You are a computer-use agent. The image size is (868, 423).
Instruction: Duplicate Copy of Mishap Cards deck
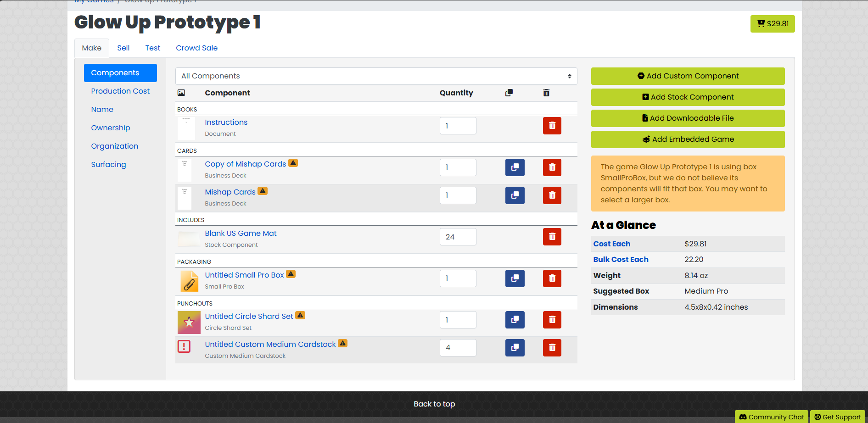(515, 167)
